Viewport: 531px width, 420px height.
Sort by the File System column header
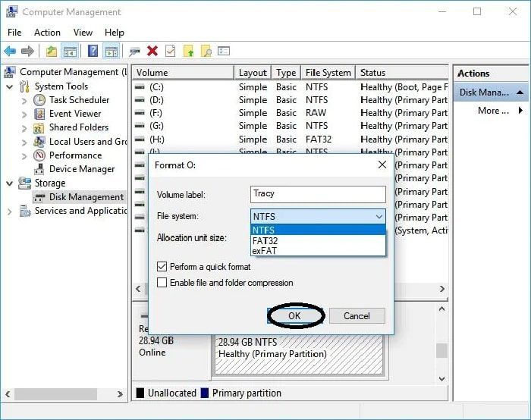[328, 73]
